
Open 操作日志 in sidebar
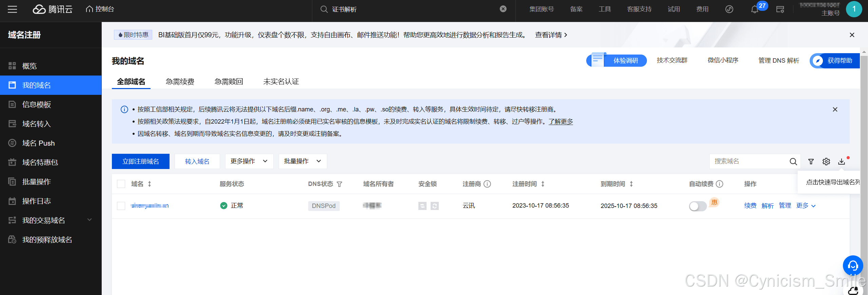tap(51, 201)
